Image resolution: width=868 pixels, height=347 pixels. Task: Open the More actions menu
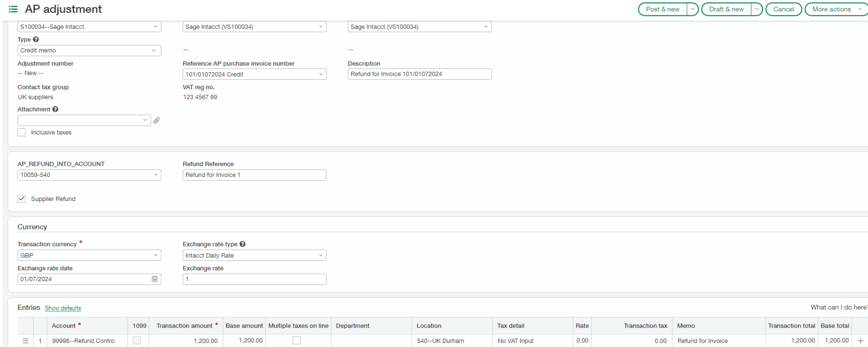point(836,9)
